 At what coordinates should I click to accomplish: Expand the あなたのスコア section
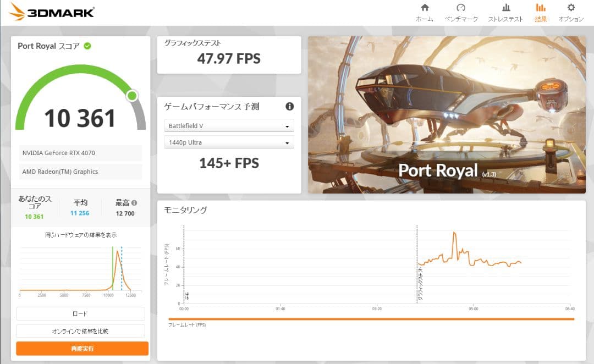[35, 207]
